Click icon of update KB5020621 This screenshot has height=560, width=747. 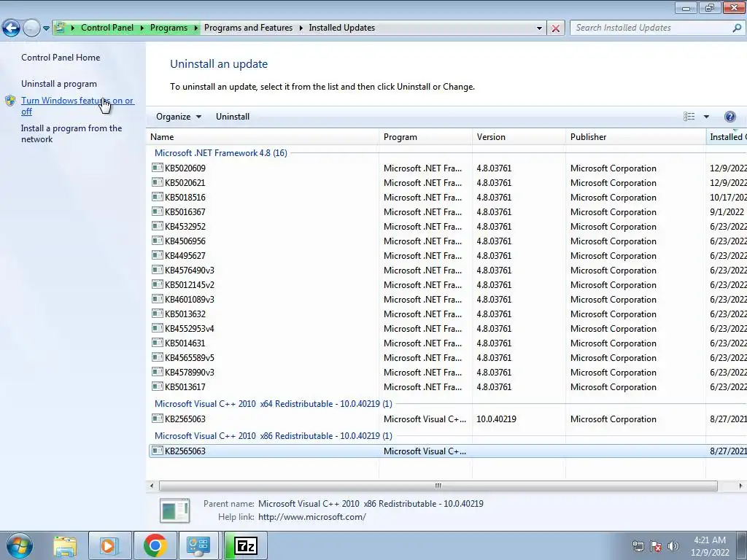(x=158, y=182)
